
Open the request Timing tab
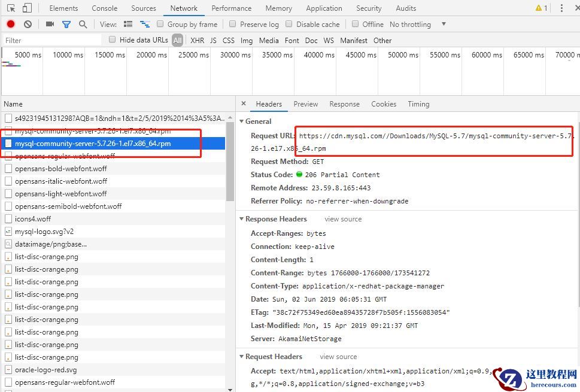(418, 104)
